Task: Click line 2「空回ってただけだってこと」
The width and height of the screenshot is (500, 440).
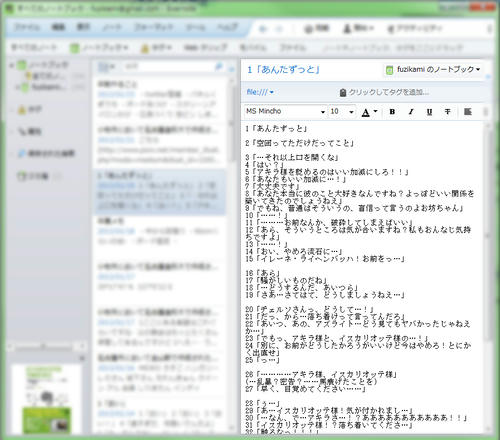Action: pyautogui.click(x=299, y=143)
